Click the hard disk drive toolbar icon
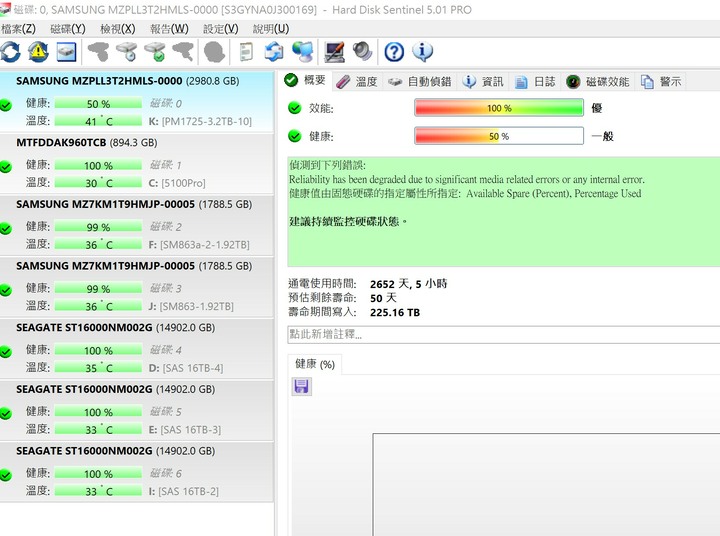The height and width of the screenshot is (536, 720). (67, 51)
